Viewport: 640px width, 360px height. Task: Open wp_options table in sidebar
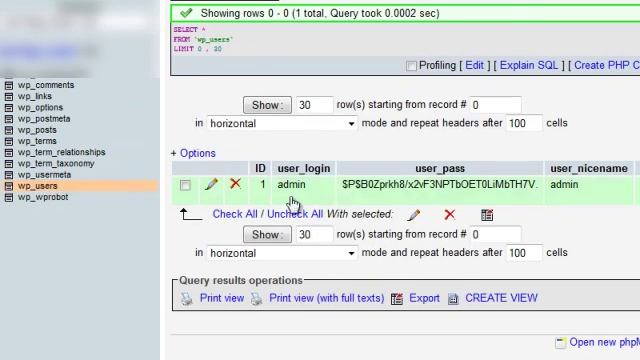[x=40, y=107]
